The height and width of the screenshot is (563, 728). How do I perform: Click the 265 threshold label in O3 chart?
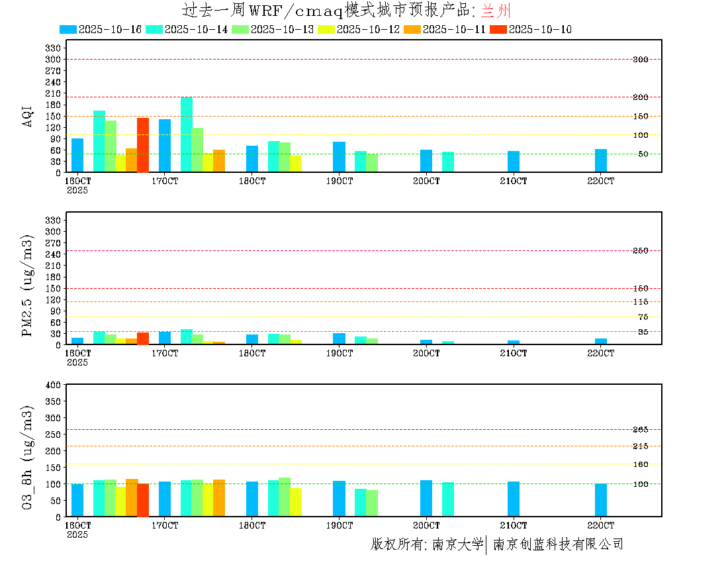(x=640, y=430)
